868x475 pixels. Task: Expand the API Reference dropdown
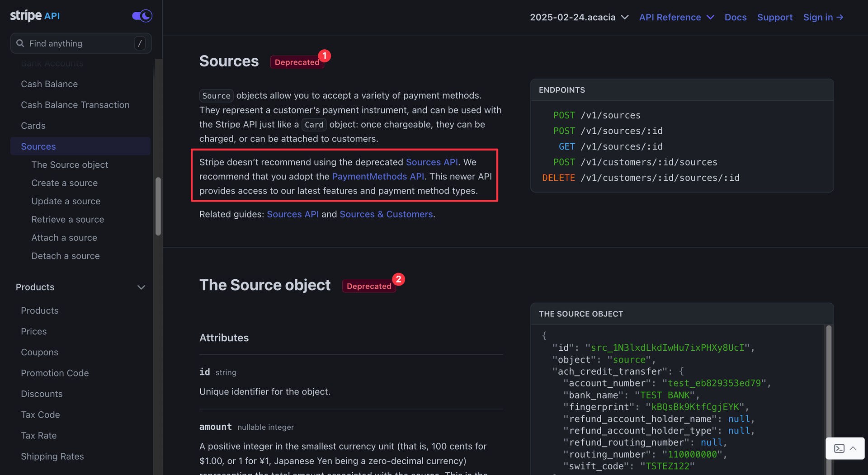coord(676,17)
